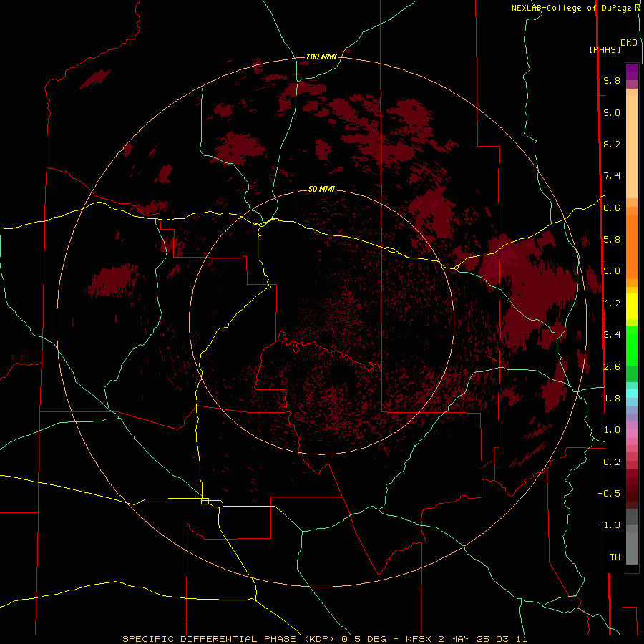Screen dimensions: 644x644
Task: Click the 5.0 color scale value
Action: point(612,271)
